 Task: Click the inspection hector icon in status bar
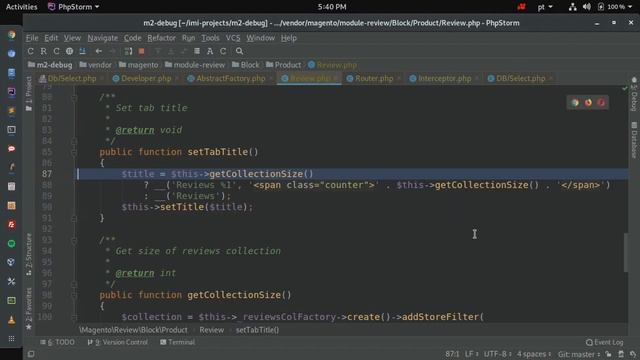(x=621, y=354)
